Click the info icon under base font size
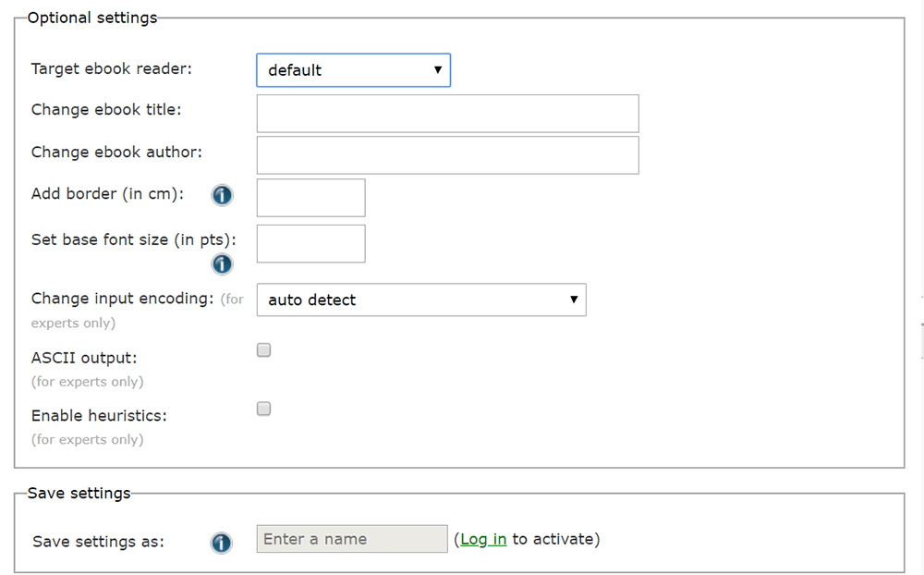The image size is (924, 575). 222,264
